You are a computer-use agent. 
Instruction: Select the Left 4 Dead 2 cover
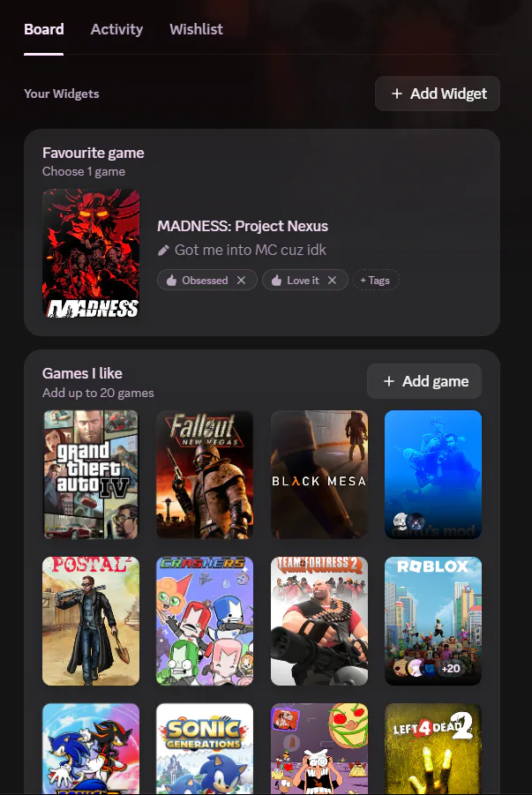433,748
